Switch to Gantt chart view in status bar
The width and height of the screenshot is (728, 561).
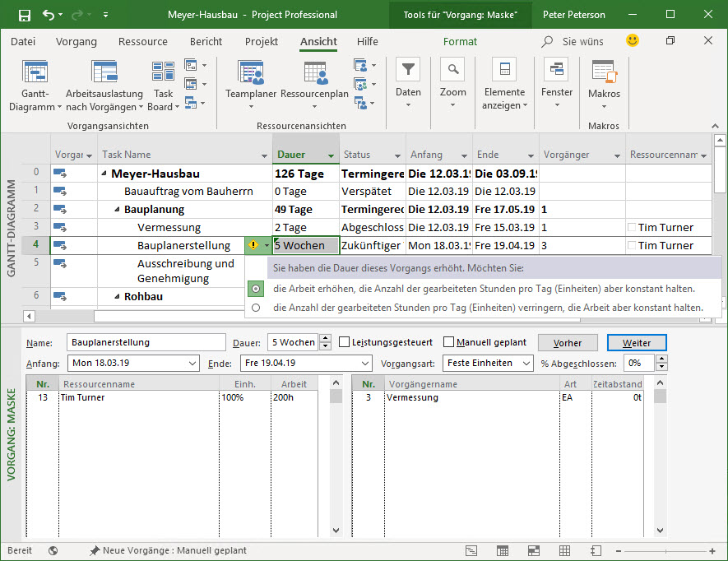(471, 551)
